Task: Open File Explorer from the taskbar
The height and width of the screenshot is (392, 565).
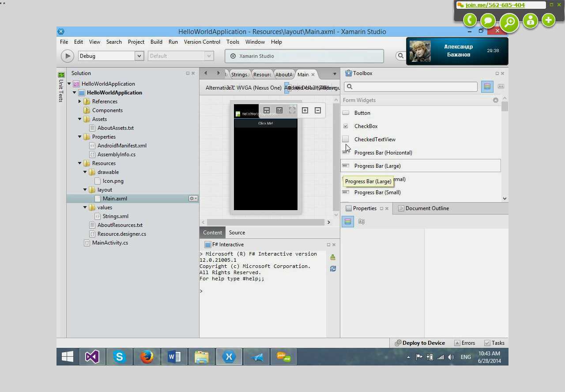Action: click(x=202, y=357)
